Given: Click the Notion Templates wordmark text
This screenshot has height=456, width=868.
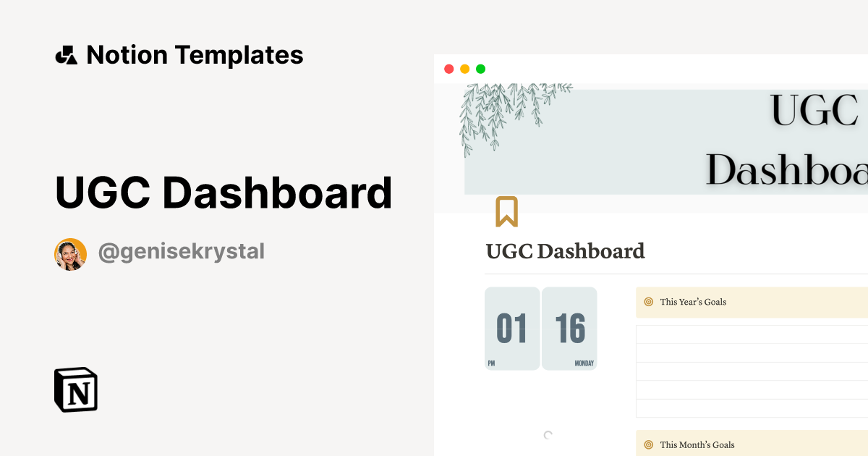Looking at the screenshot, I should click(x=195, y=55).
